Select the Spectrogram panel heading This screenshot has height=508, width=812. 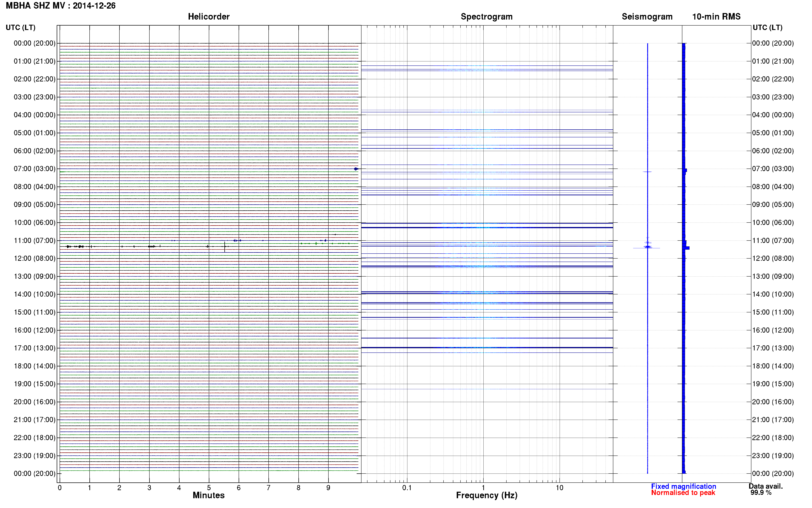pyautogui.click(x=486, y=17)
